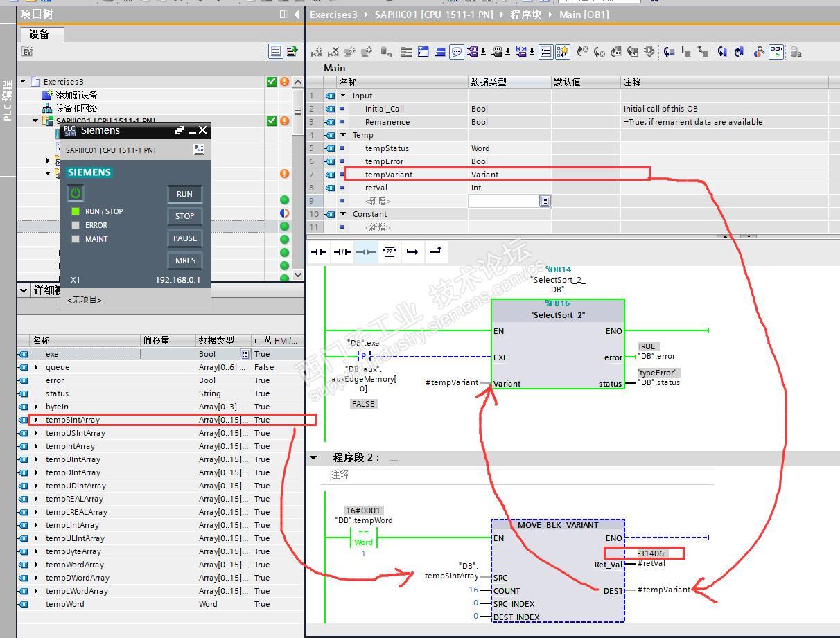Image resolution: width=840 pixels, height=638 pixels.
Task: Toggle network comments display
Action: (546, 52)
